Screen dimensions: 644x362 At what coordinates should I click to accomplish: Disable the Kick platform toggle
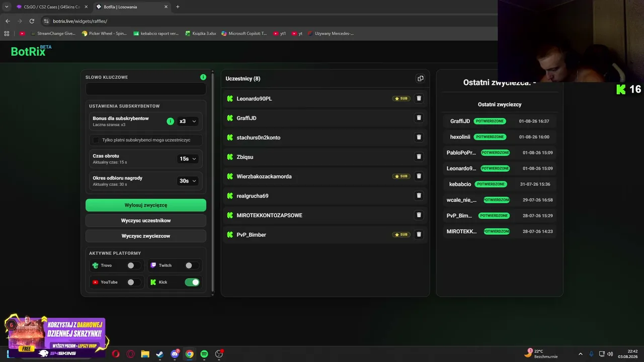tap(192, 282)
